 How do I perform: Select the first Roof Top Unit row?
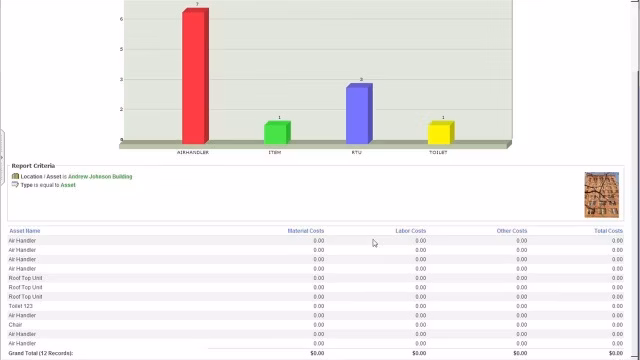point(316,278)
